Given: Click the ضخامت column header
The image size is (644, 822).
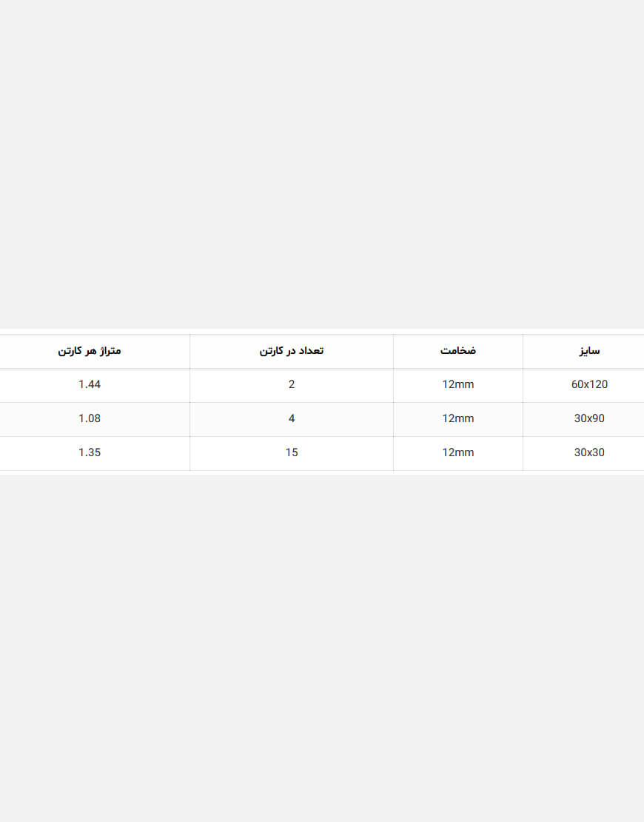Looking at the screenshot, I should coord(458,351).
